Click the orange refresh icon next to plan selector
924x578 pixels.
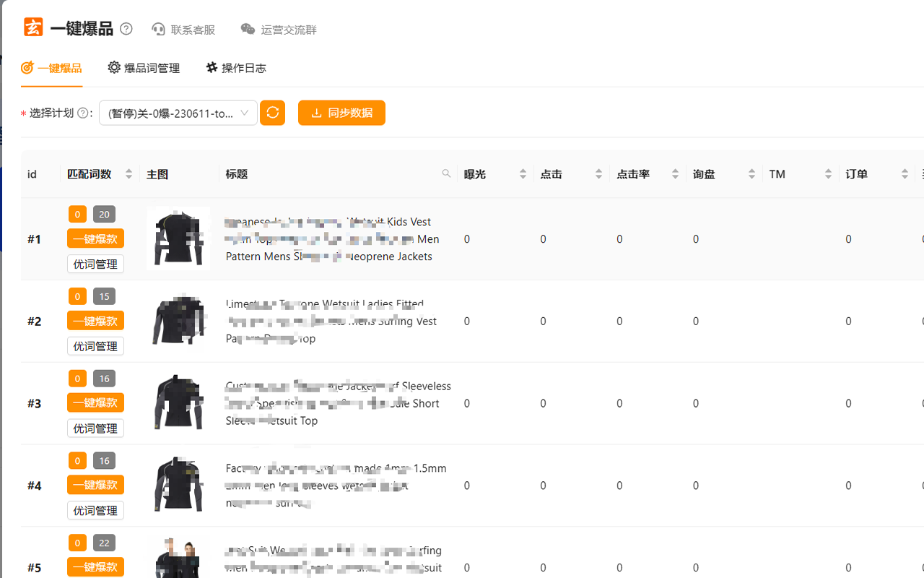click(x=272, y=113)
